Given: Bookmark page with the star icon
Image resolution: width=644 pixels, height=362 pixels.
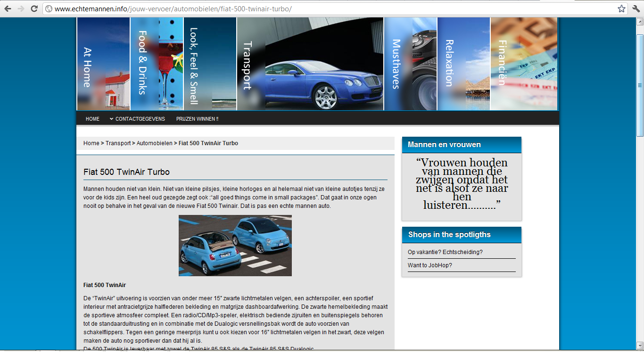Looking at the screenshot, I should [621, 8].
